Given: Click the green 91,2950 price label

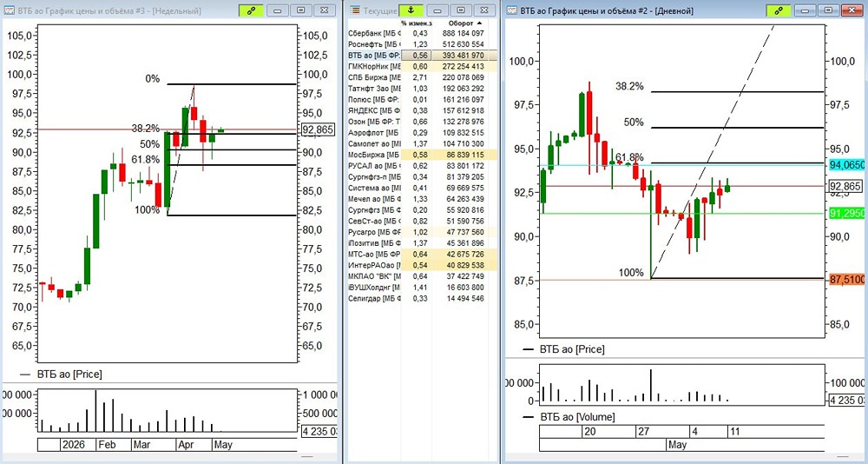Looking at the screenshot, I should point(848,214).
